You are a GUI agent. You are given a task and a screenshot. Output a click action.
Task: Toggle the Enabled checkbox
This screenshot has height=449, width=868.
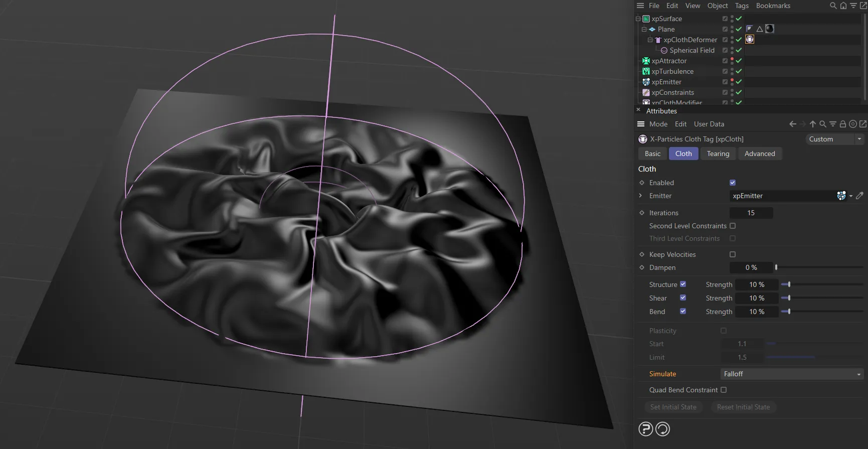(x=733, y=183)
